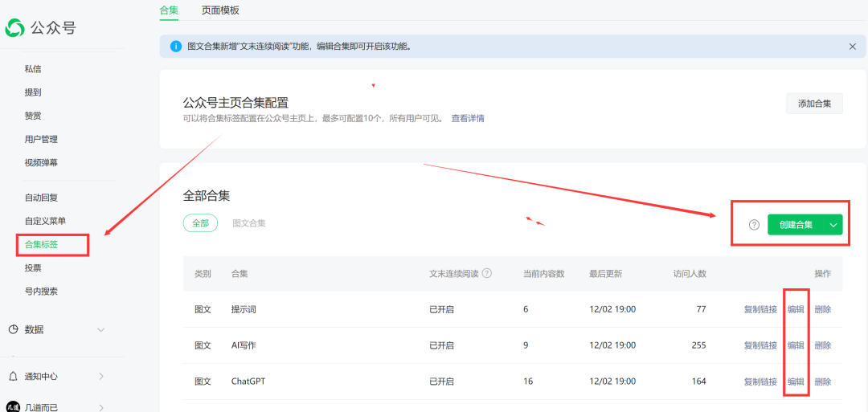This screenshot has height=412, width=868.
Task: Select the 图文合集 filter
Action: pos(248,223)
